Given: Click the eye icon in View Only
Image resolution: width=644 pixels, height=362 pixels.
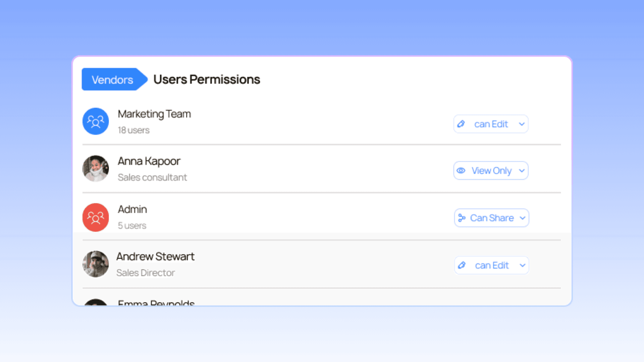Looking at the screenshot, I should (461, 171).
